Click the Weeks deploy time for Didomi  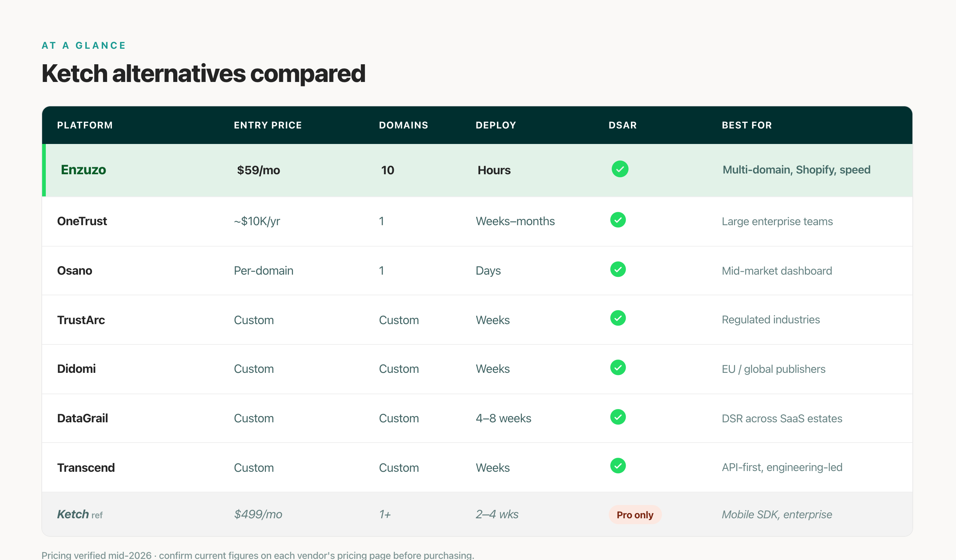click(493, 368)
